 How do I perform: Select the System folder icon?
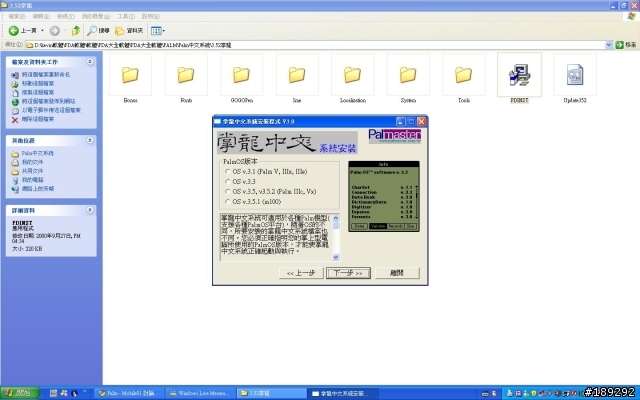coord(408,75)
